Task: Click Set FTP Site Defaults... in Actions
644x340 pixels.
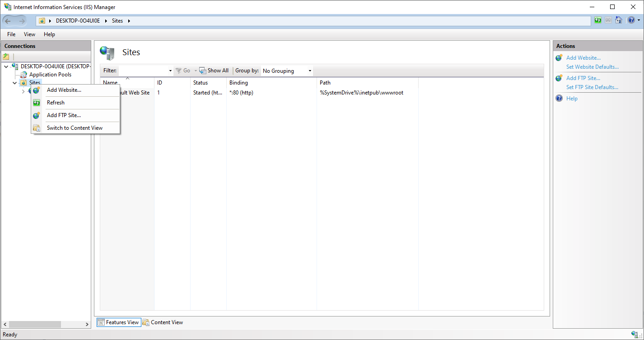Action: [592, 87]
